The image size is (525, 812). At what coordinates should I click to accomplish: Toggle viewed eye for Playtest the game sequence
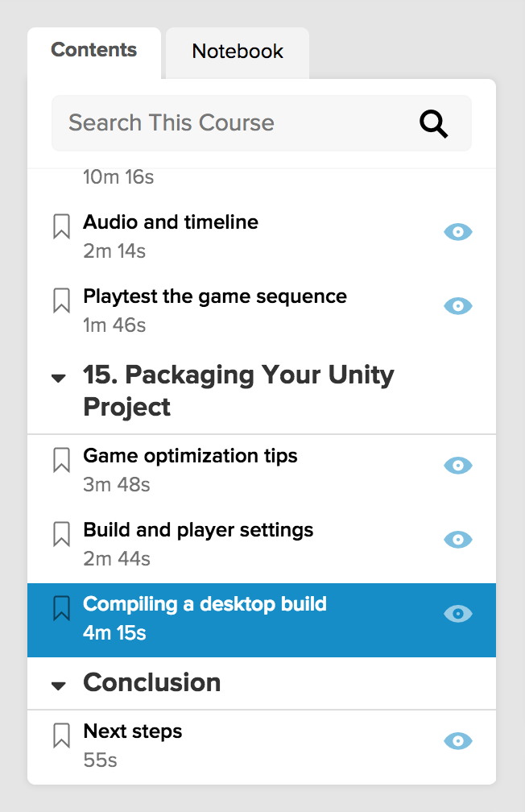458,306
